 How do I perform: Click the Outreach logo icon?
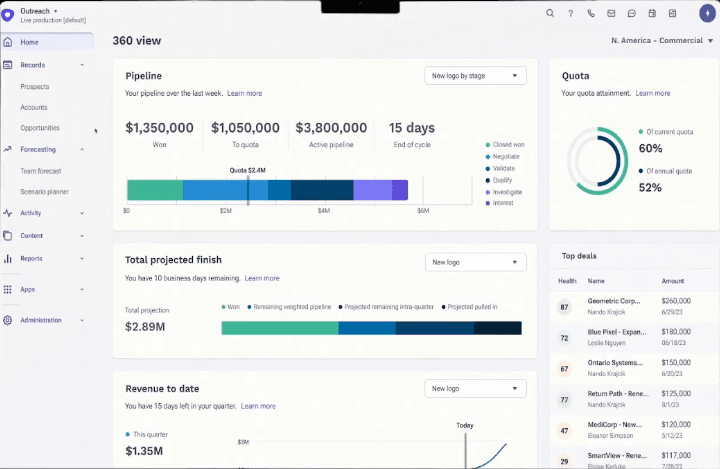[x=7, y=15]
